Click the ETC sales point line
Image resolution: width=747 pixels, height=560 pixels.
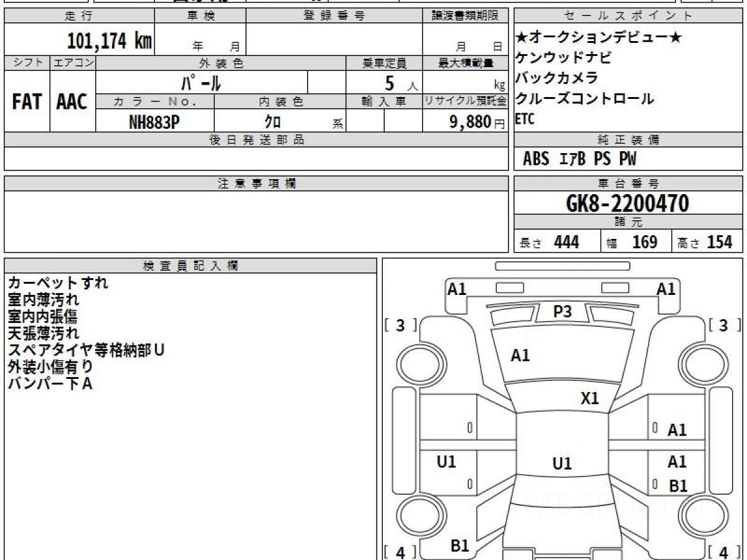525,118
